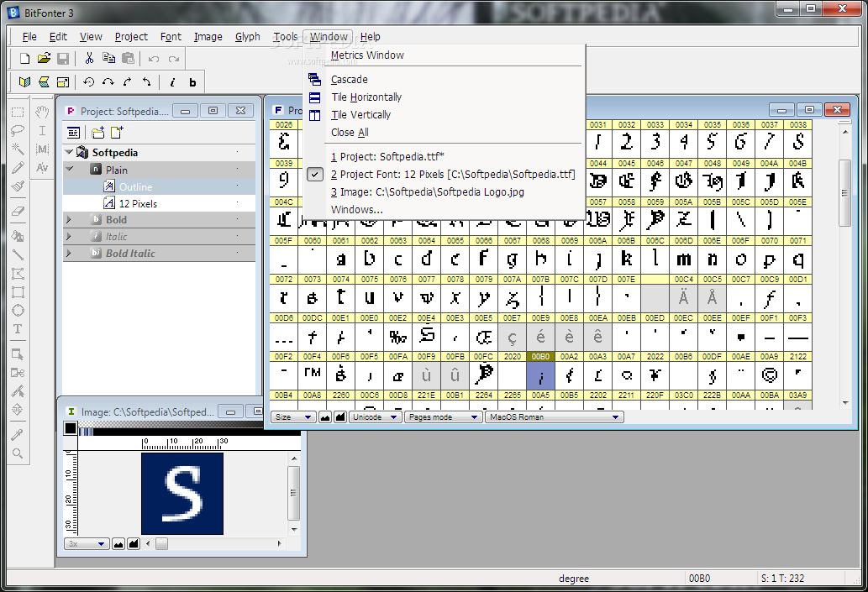This screenshot has height=592, width=868.
Task: Click the S logo image preview
Action: click(x=182, y=494)
